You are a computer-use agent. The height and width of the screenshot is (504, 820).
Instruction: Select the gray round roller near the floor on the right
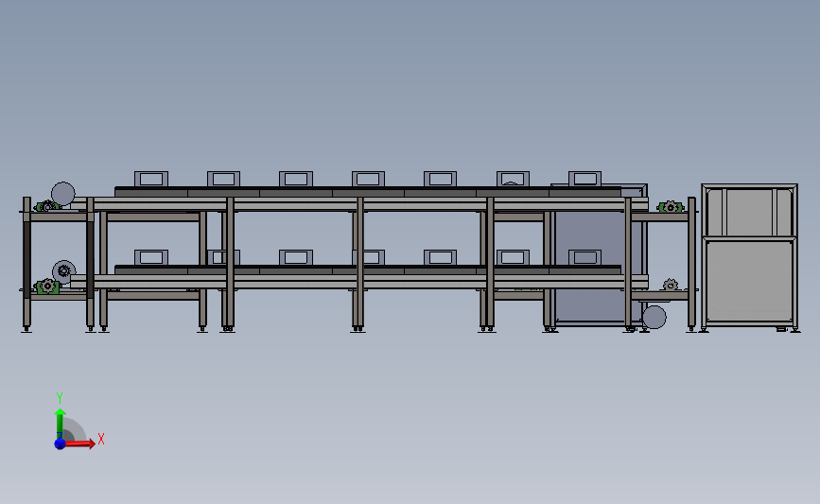(654, 317)
